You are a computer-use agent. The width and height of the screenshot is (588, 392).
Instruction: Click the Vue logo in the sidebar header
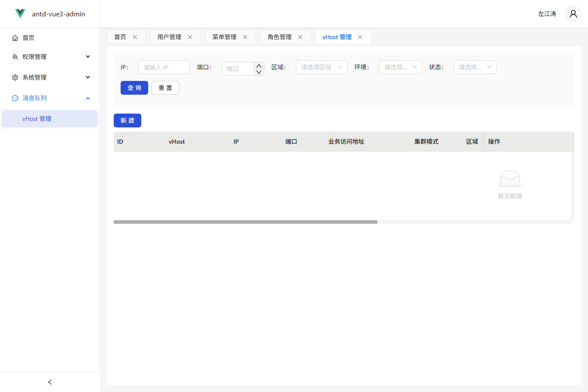click(20, 13)
